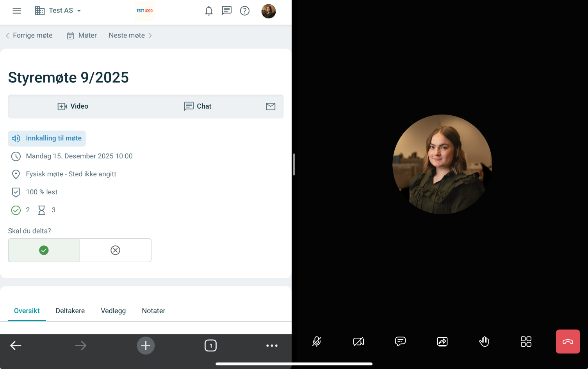Open the browser three-dot more menu

tap(272, 346)
